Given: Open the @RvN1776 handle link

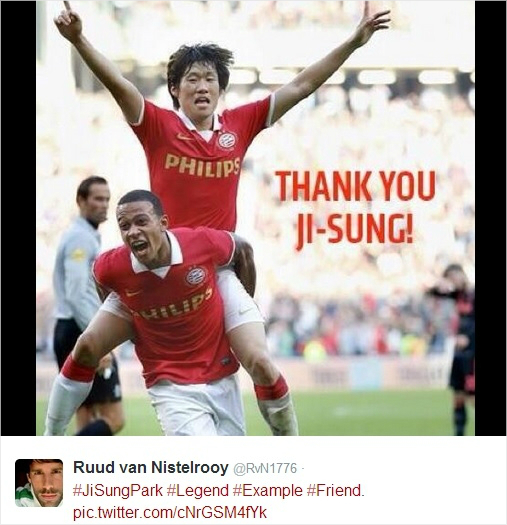Looking at the screenshot, I should click(265, 468).
